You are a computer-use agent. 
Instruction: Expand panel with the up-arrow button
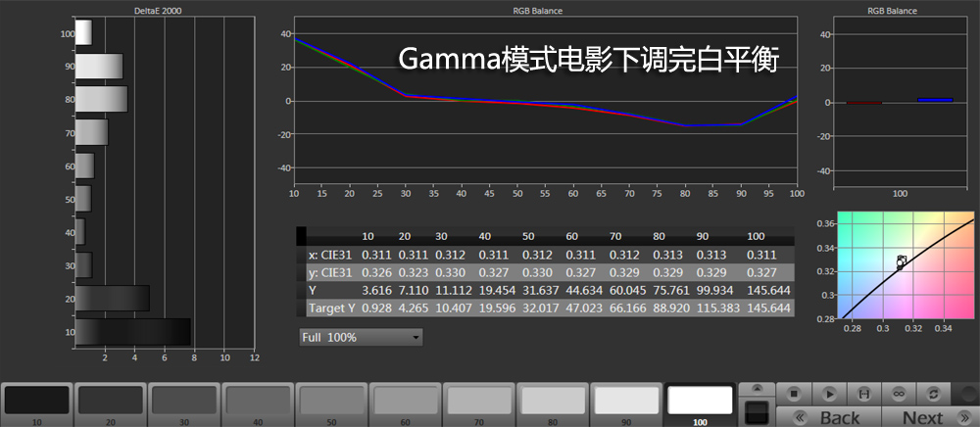(757, 389)
